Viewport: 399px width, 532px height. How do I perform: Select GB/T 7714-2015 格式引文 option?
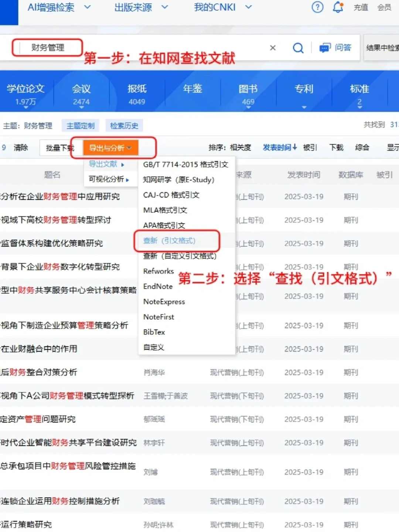pyautogui.click(x=186, y=164)
